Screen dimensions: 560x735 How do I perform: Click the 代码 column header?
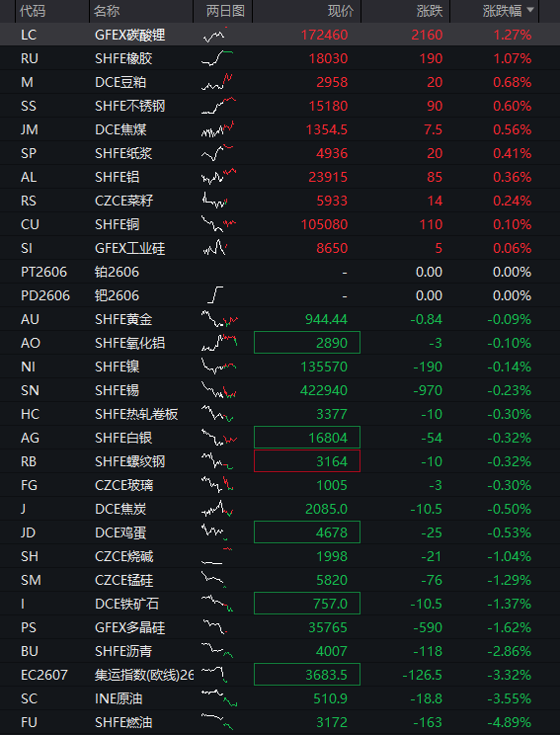coord(33,10)
